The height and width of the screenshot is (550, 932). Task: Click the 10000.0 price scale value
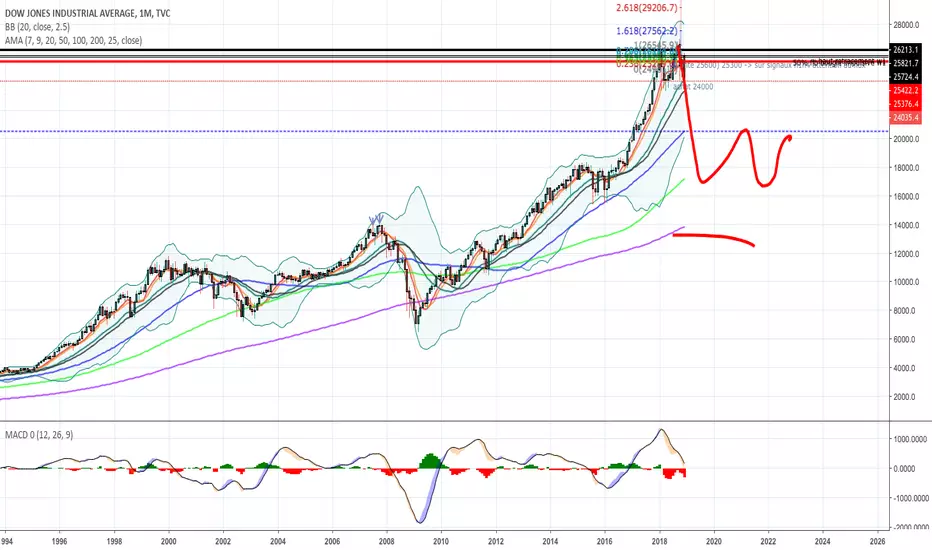(906, 282)
